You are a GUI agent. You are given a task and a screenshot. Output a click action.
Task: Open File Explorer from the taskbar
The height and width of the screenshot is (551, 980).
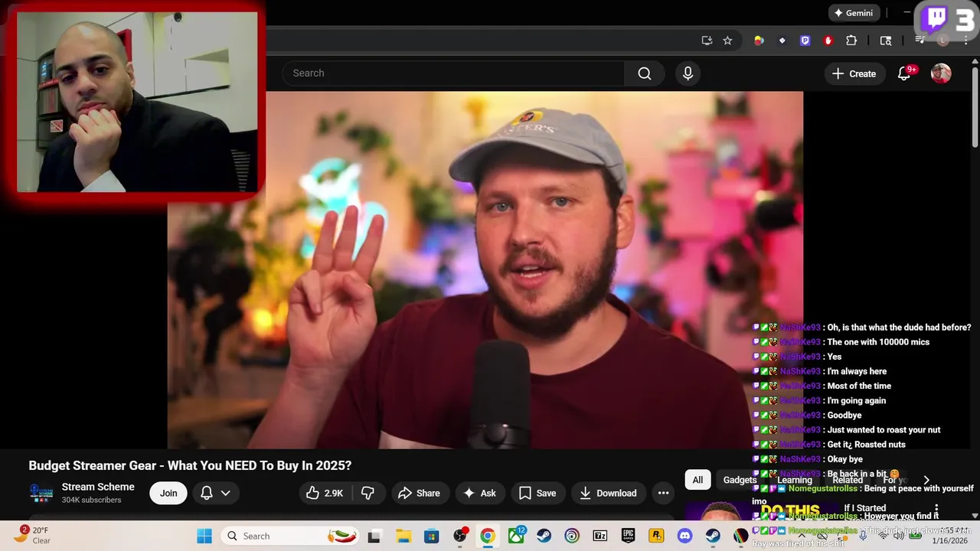pyautogui.click(x=403, y=536)
